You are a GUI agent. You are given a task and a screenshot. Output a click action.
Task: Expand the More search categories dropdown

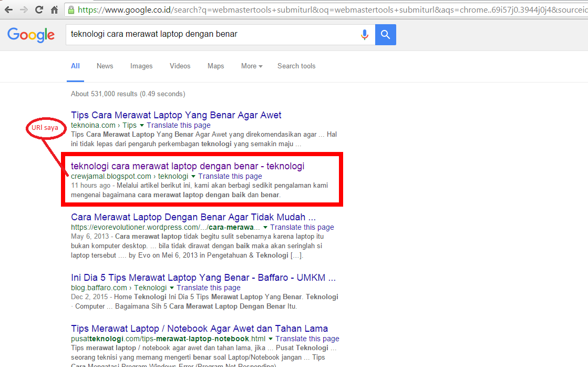[252, 66]
